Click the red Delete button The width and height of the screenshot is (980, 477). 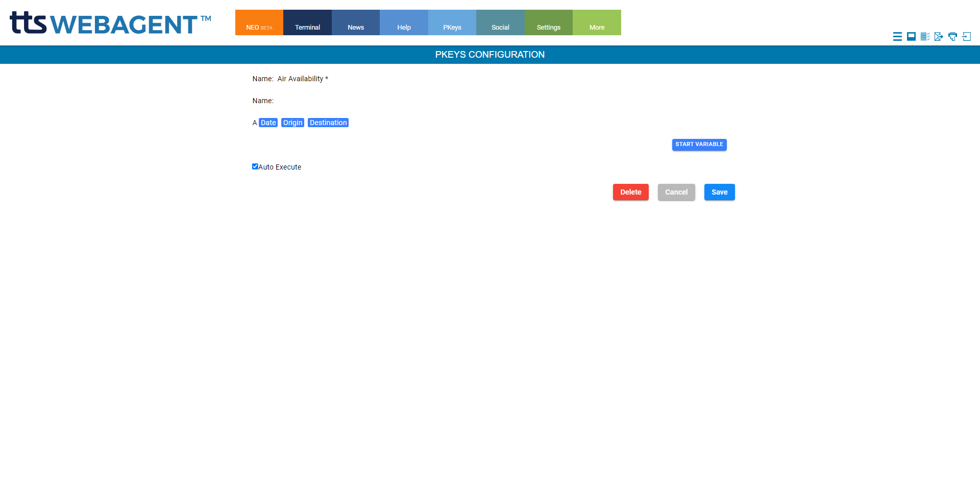point(630,192)
